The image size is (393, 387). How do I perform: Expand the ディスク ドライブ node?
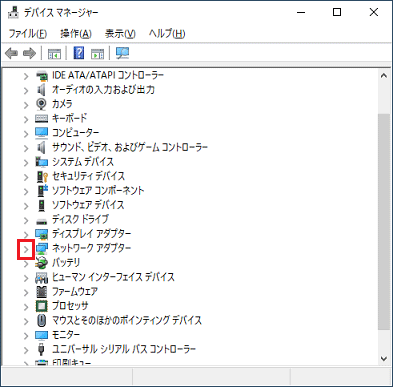point(26,220)
